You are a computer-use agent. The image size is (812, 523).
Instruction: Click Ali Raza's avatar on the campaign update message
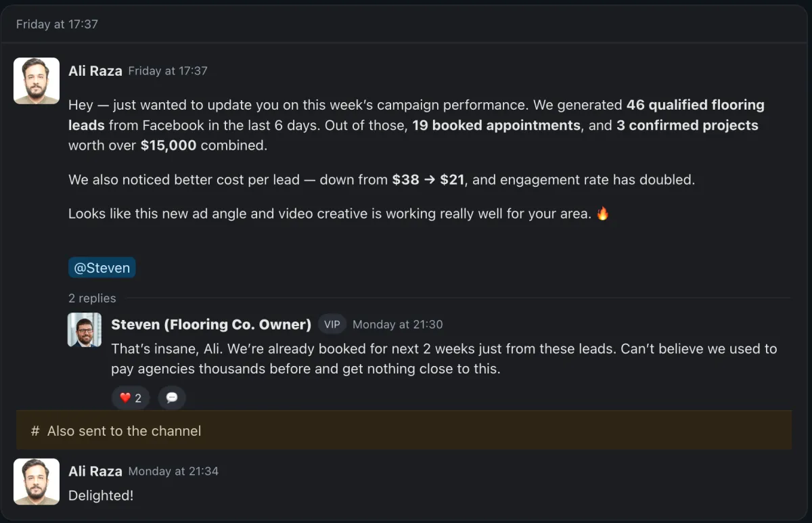(x=37, y=81)
